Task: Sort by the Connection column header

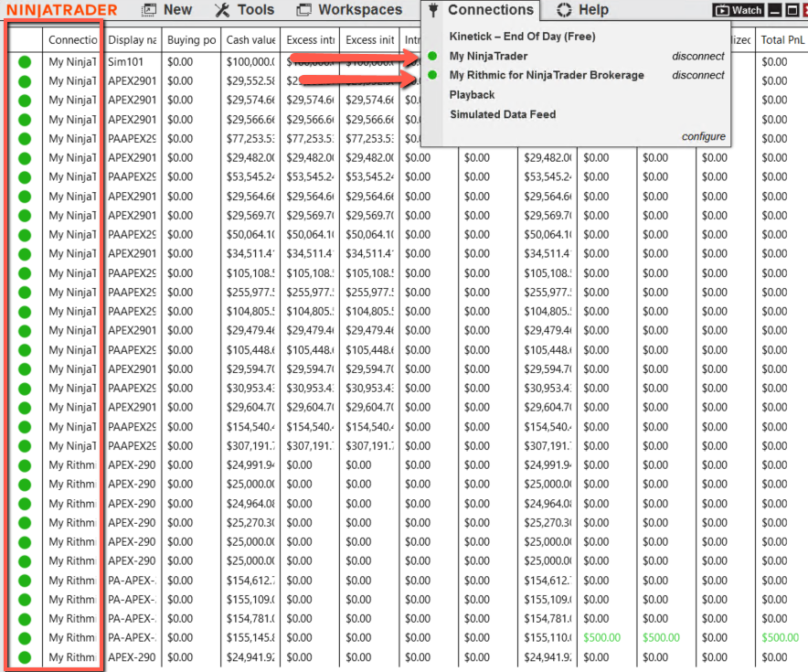Action: click(x=72, y=39)
